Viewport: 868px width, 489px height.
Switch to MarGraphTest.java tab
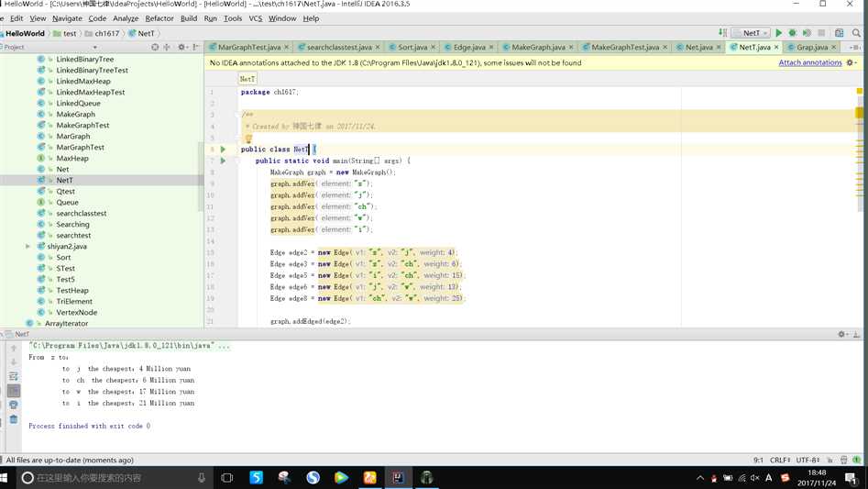249,47
